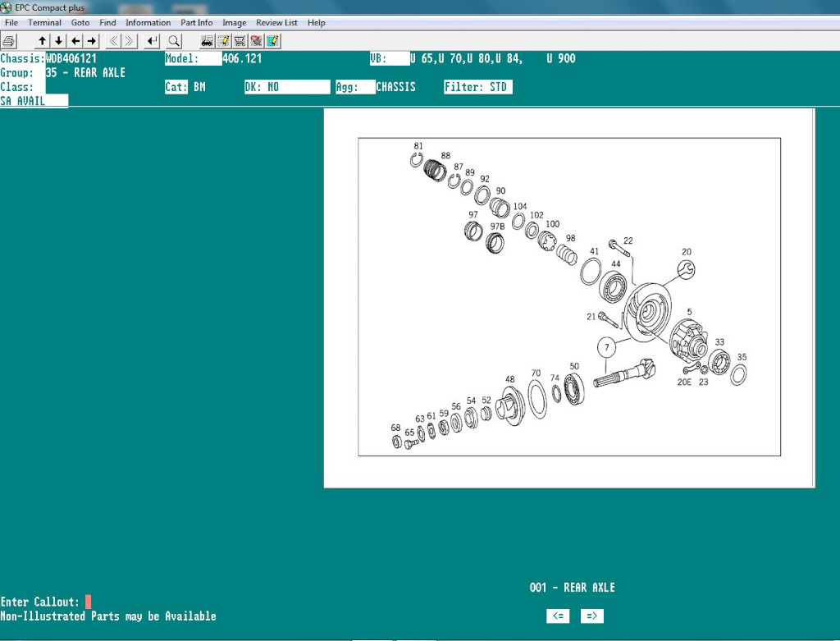Viewport: 840px width, 641px height.
Task: Click callout 20E in the diagram
Action: click(x=684, y=382)
